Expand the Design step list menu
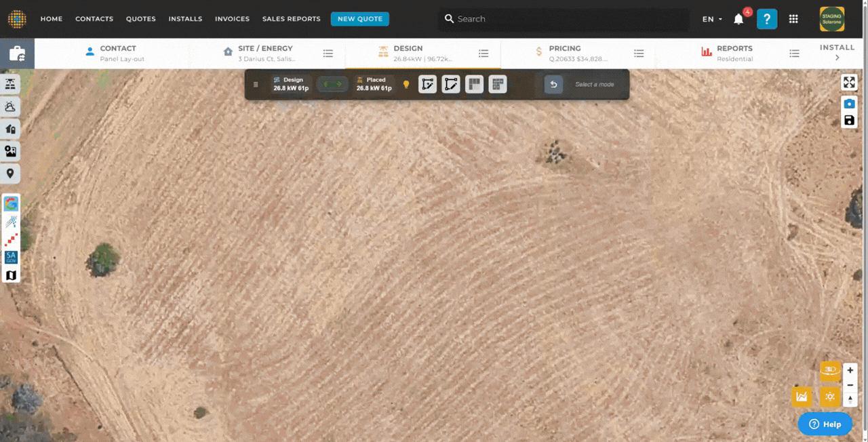Viewport: 868px width, 442px height. point(484,54)
